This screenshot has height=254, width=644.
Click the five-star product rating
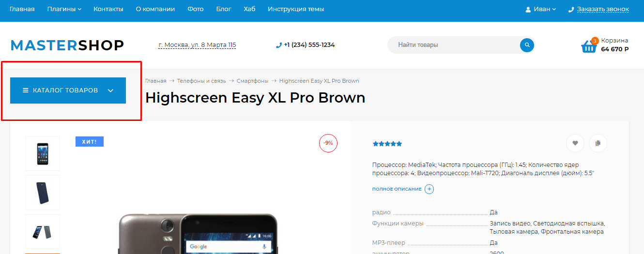click(x=387, y=144)
